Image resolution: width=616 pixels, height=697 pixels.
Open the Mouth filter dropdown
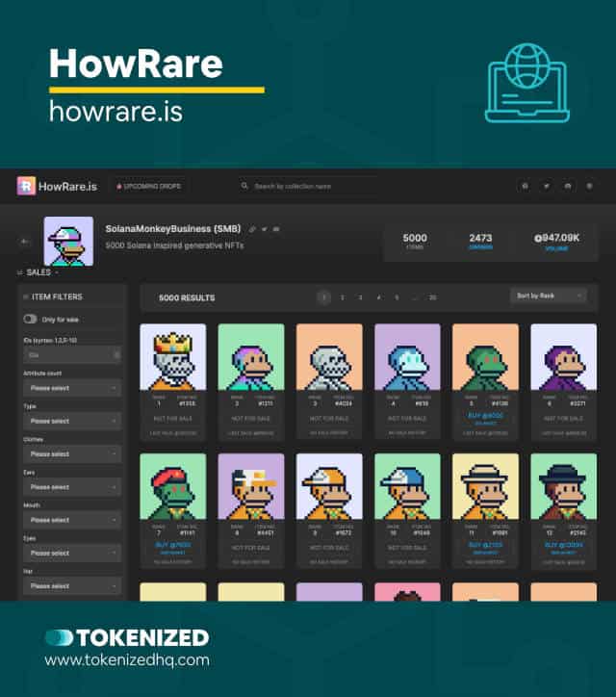tap(72, 520)
